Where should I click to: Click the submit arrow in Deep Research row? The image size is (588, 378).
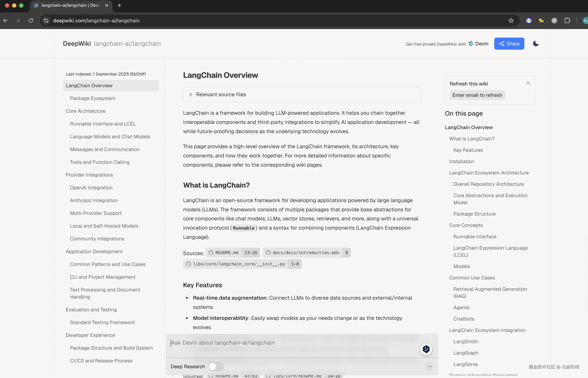(429, 366)
